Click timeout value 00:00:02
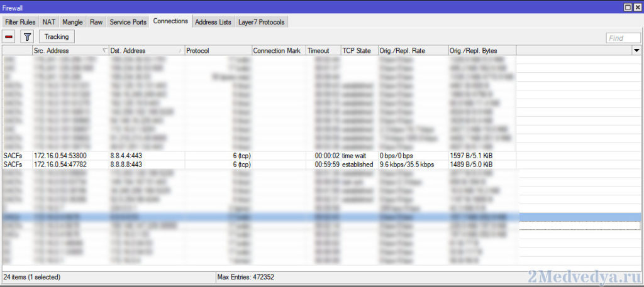Viewport: 644px width, 287px height. click(327, 156)
